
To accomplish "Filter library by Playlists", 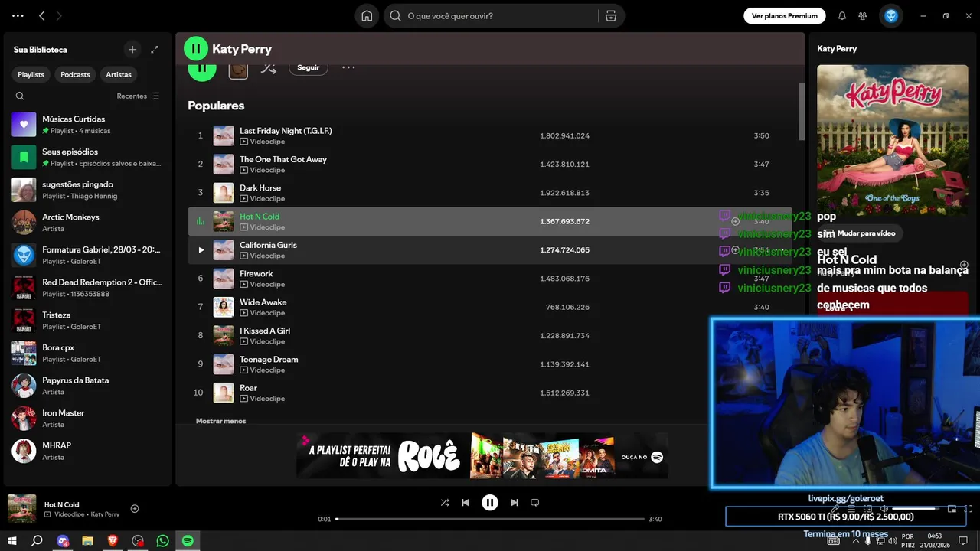I will (x=31, y=74).
